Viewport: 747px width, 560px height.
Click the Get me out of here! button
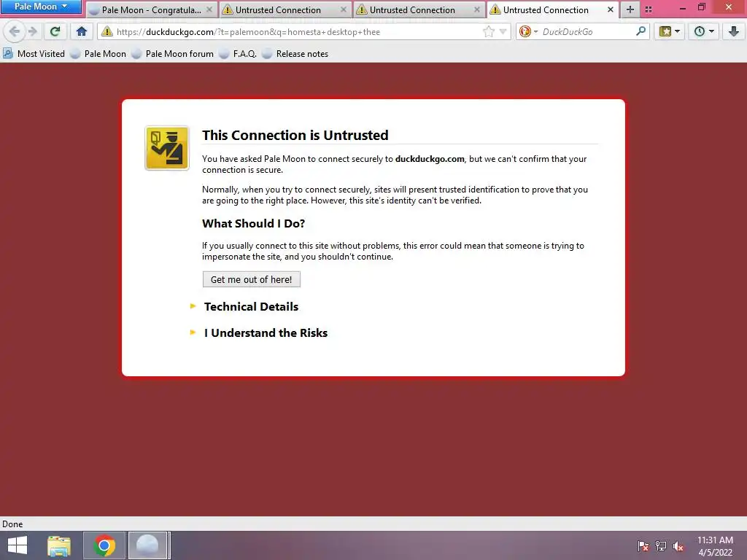coord(251,279)
